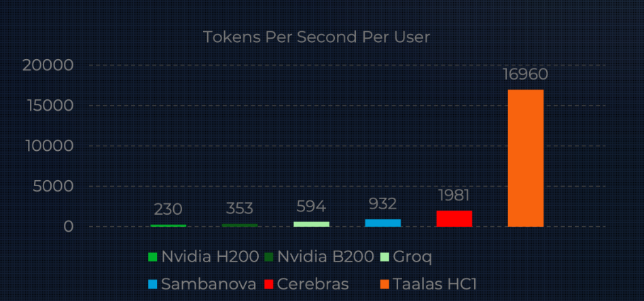The image size is (644, 301).
Task: Click the Taalas HC1 orange legend swatch
Action: [384, 283]
